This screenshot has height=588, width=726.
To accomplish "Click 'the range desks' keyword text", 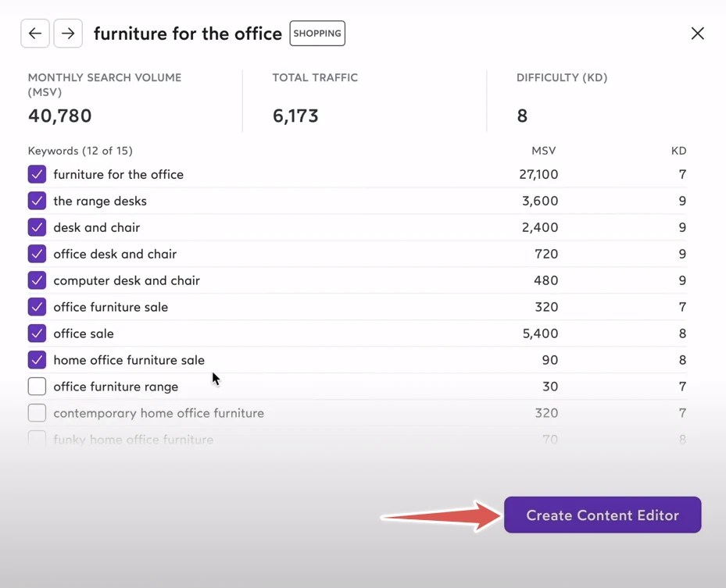I will point(100,201).
